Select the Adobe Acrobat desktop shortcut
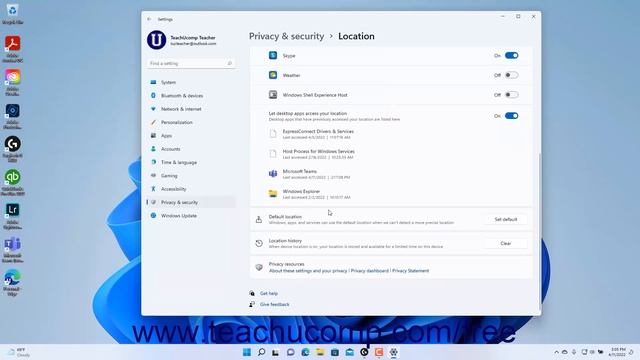 pos(13,49)
